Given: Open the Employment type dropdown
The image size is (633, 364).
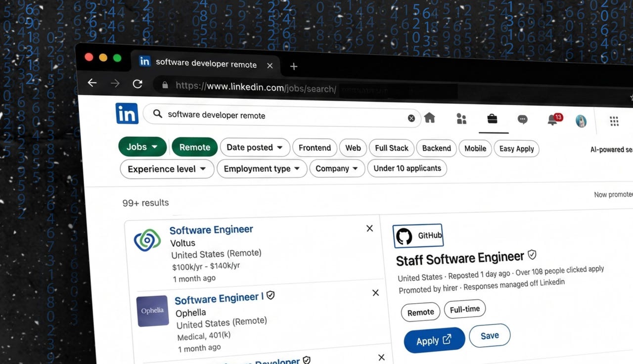Looking at the screenshot, I should coord(262,169).
